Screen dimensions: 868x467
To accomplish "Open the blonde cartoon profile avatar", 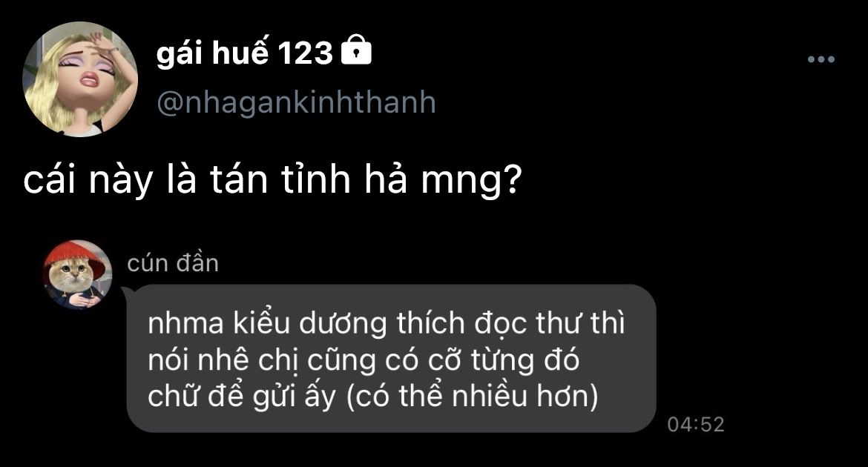I will pos(79,79).
